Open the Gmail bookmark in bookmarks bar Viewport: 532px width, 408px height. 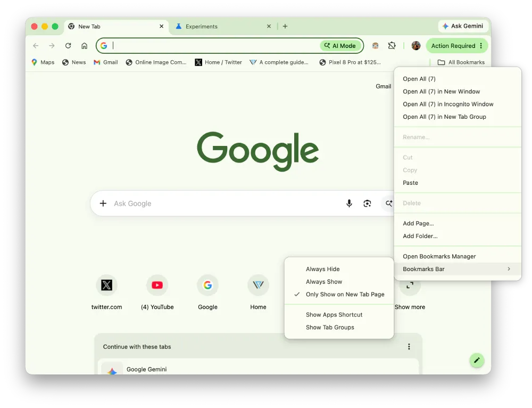tap(106, 62)
